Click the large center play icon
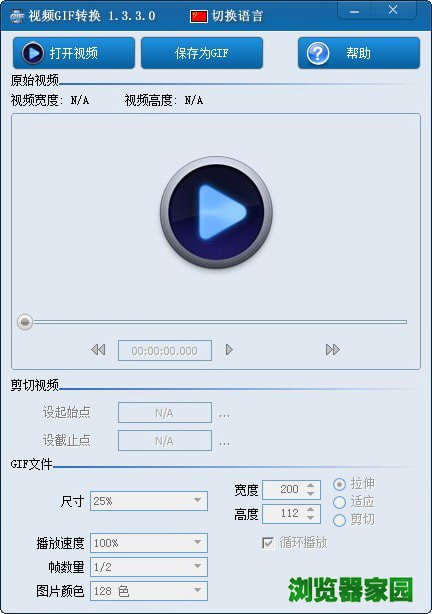The width and height of the screenshot is (432, 614). pos(216,212)
